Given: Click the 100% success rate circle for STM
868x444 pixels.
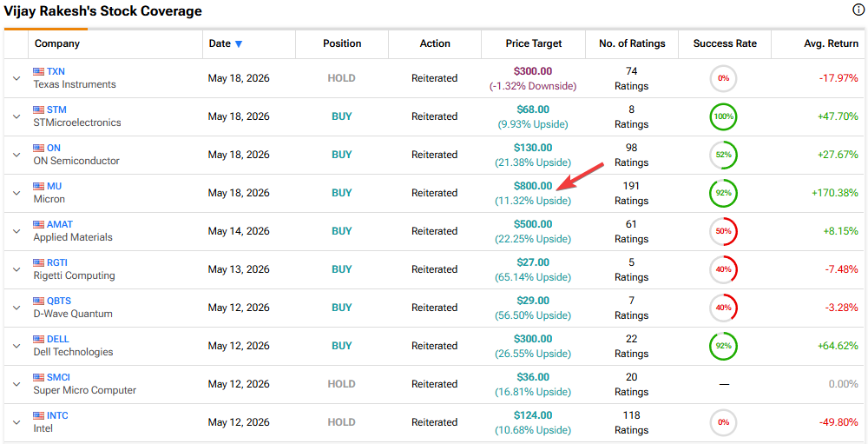Looking at the screenshot, I should coord(724,116).
